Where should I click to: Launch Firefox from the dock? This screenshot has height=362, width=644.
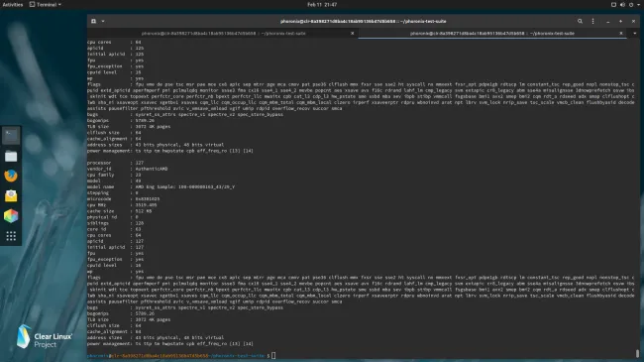(x=11, y=177)
